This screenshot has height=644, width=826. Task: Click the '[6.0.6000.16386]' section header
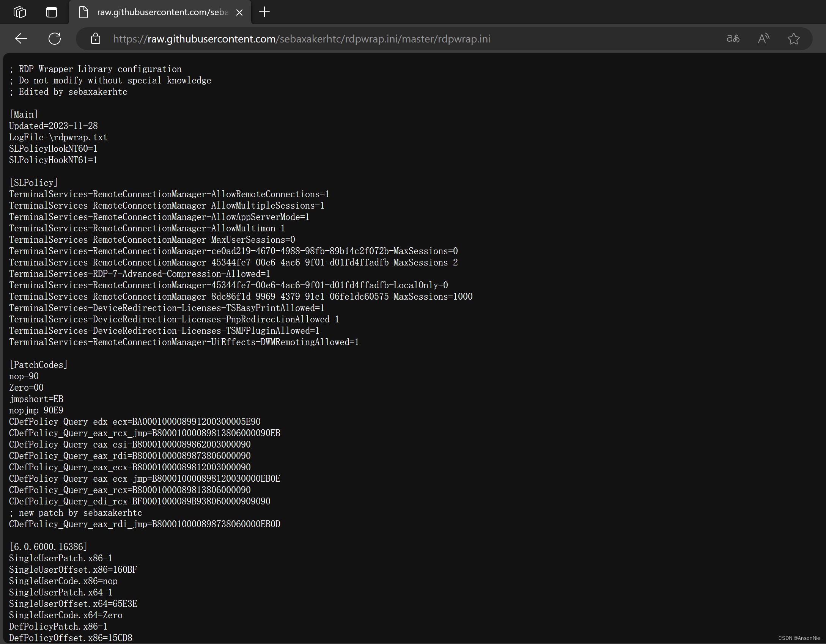[x=49, y=547]
